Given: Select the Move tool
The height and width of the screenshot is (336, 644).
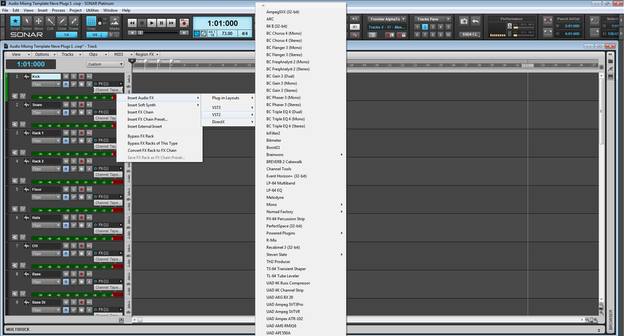Looking at the screenshot, I should click(x=38, y=22).
